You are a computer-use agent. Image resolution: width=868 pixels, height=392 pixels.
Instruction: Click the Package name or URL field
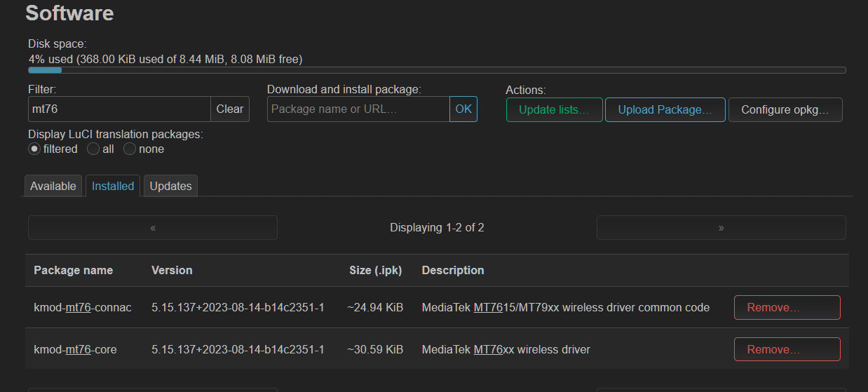pyautogui.click(x=358, y=109)
